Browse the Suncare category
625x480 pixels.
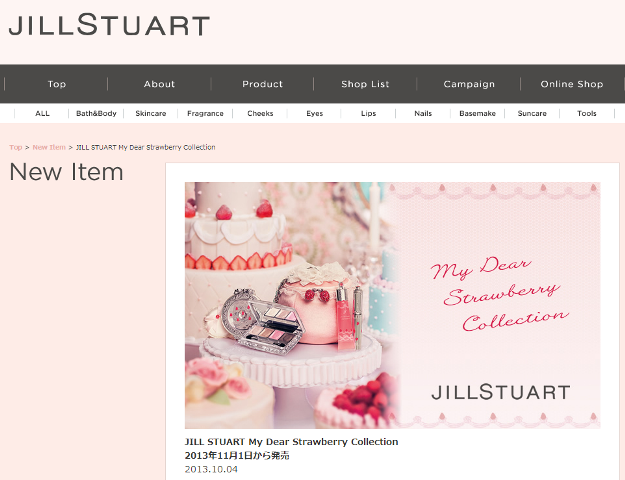pos(532,114)
